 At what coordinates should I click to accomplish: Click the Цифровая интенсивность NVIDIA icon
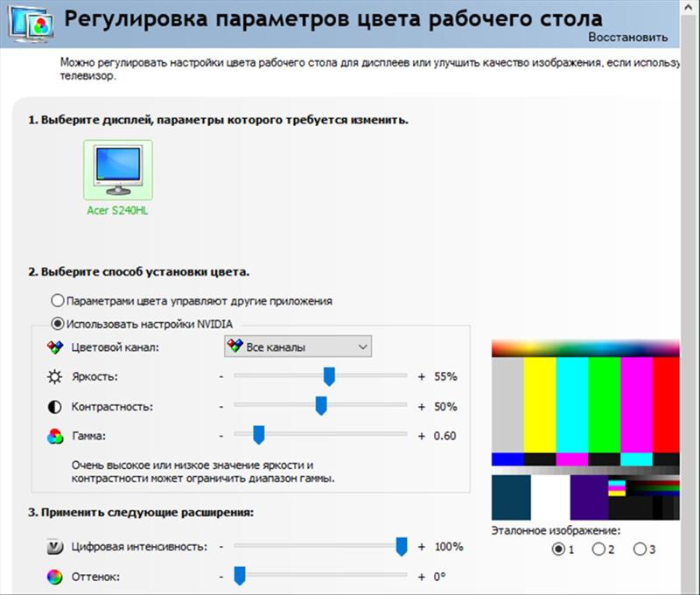coord(55,547)
